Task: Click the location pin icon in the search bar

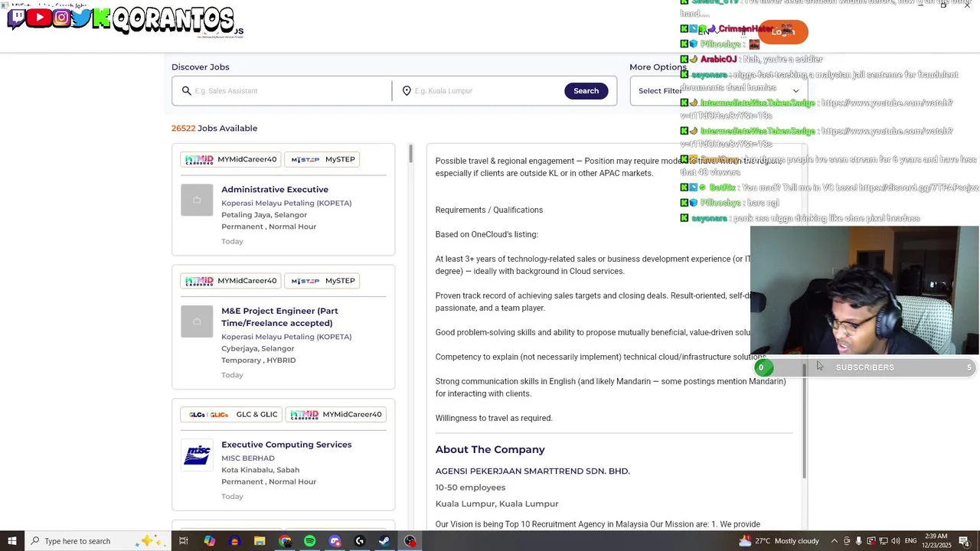Action: point(407,90)
